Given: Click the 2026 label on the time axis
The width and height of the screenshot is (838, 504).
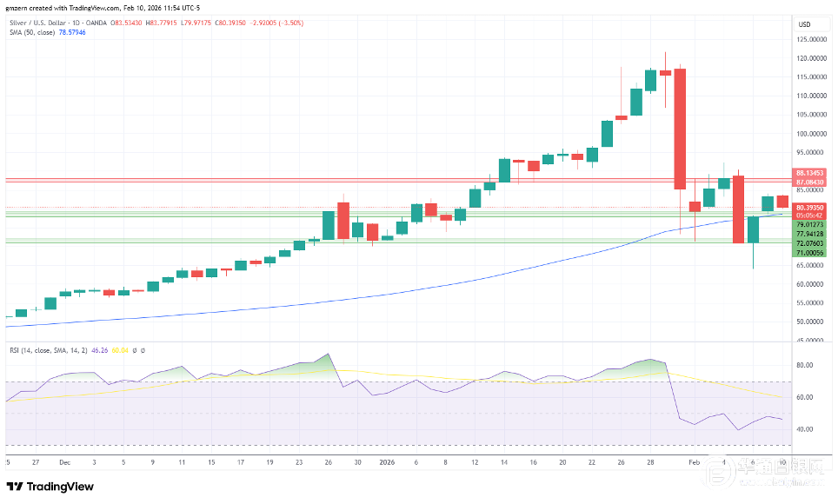Looking at the screenshot, I should (387, 463).
